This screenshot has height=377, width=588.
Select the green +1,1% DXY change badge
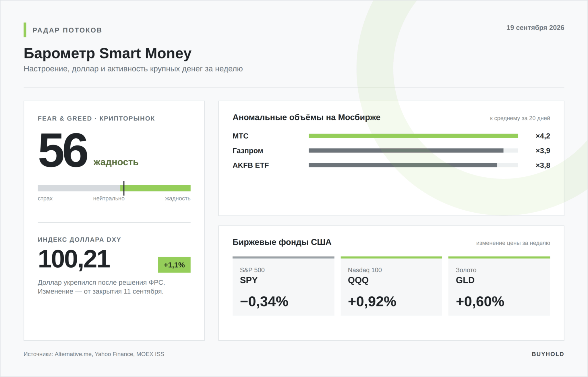tap(174, 265)
